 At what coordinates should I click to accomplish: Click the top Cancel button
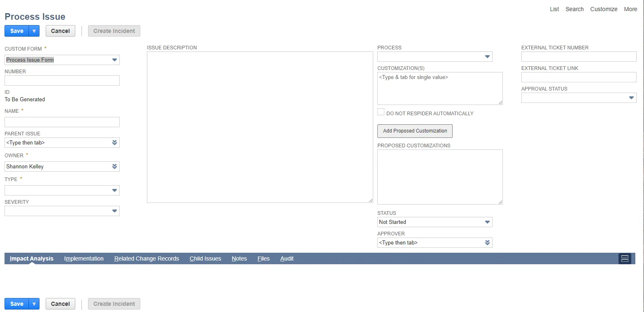[x=60, y=31]
